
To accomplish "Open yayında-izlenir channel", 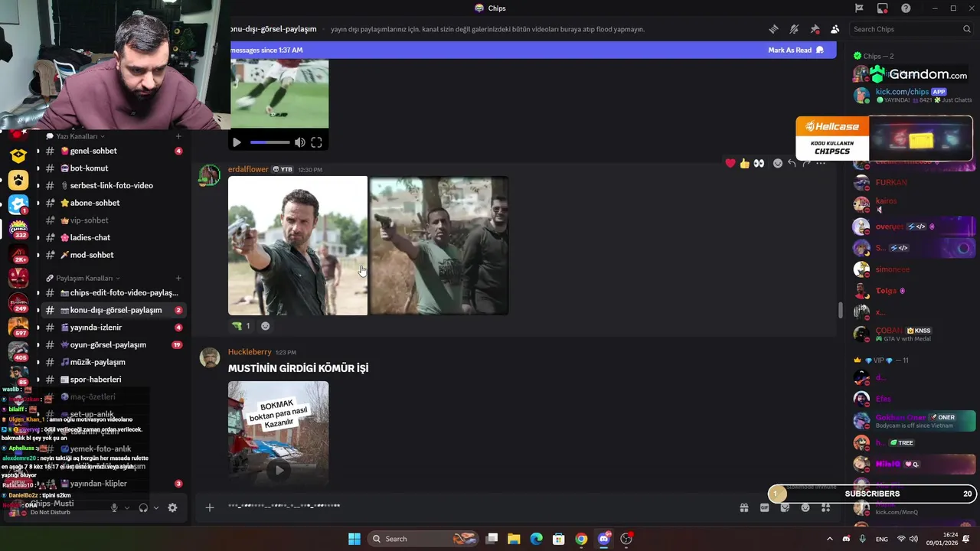I will pyautogui.click(x=113, y=328).
